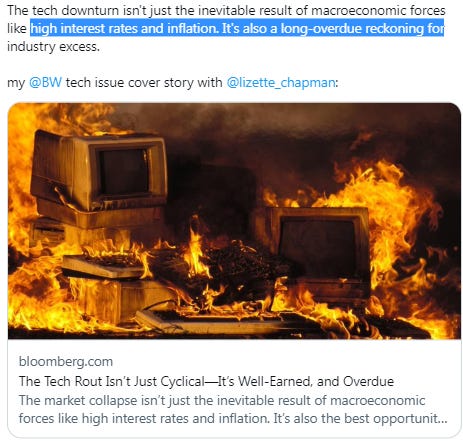Screen dimensions: 463x441
Task: Open the @BW mention link
Action: coord(45,82)
